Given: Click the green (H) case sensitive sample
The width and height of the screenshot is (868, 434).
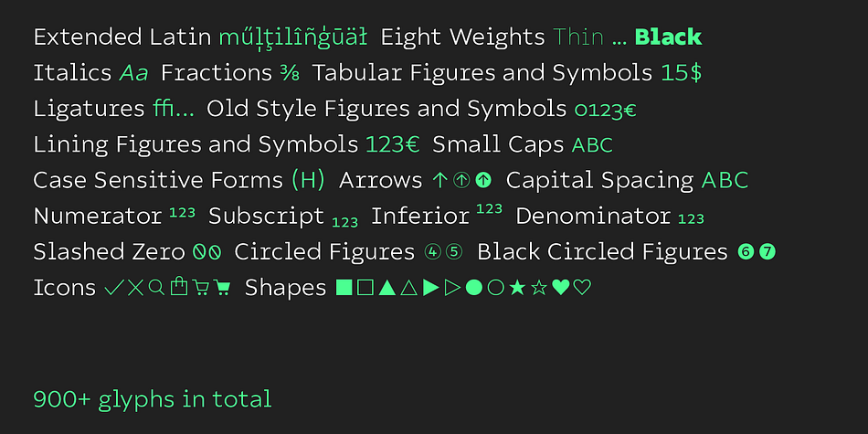Looking at the screenshot, I should click(x=308, y=181).
